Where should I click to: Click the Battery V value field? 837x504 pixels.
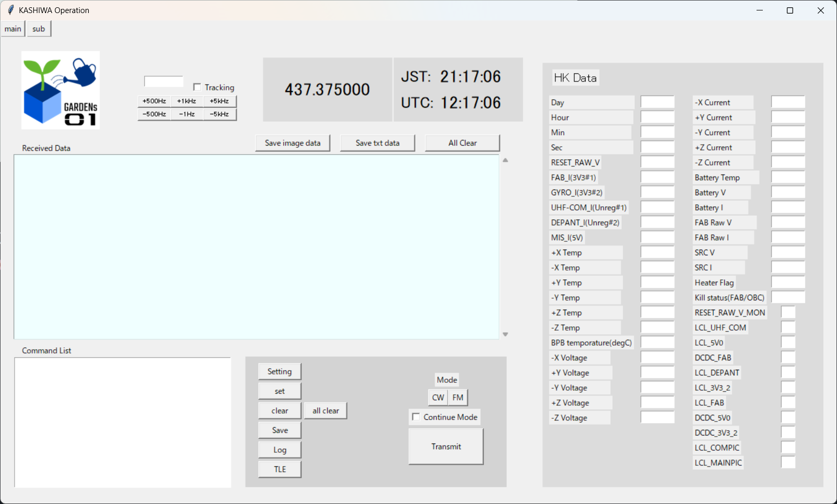(x=788, y=192)
